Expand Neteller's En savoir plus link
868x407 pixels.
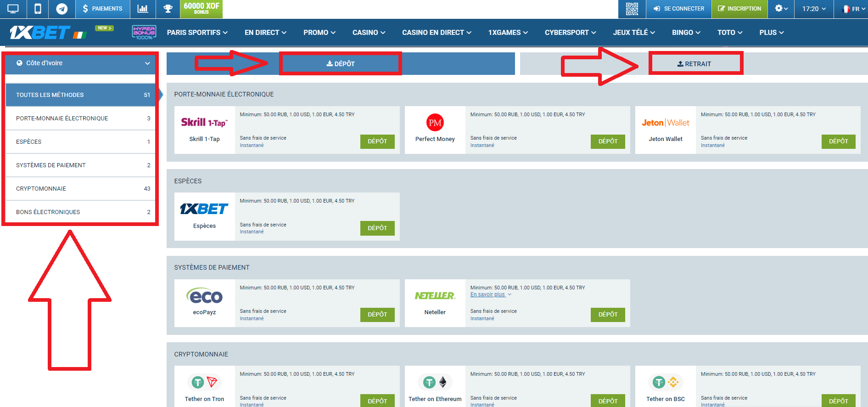[x=491, y=294]
